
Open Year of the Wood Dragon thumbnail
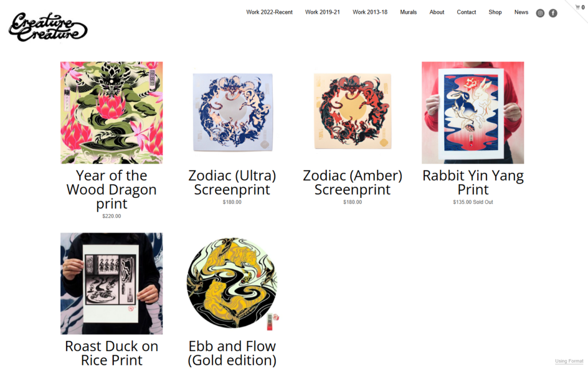click(x=112, y=112)
